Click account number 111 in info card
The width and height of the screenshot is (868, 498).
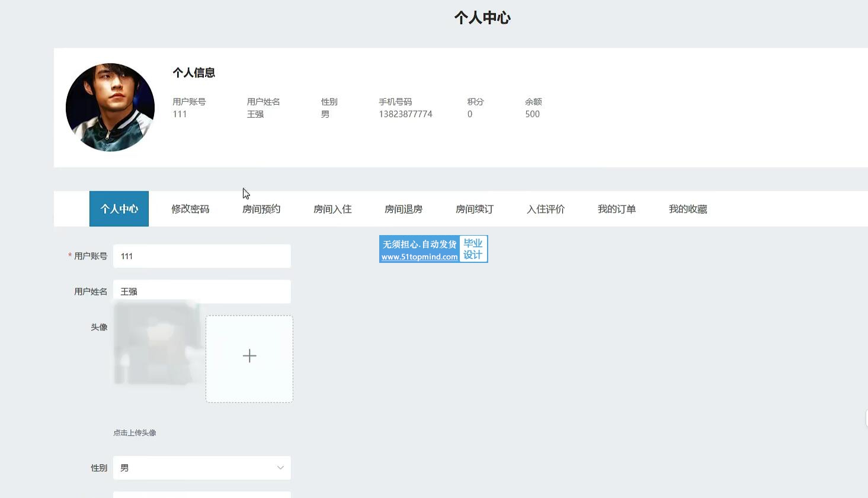pos(180,114)
